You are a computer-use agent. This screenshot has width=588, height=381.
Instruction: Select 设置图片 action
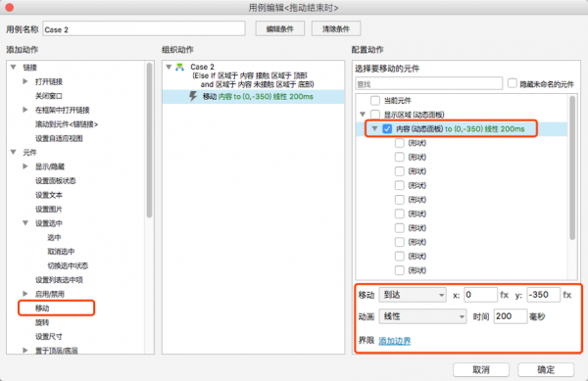pos(49,209)
